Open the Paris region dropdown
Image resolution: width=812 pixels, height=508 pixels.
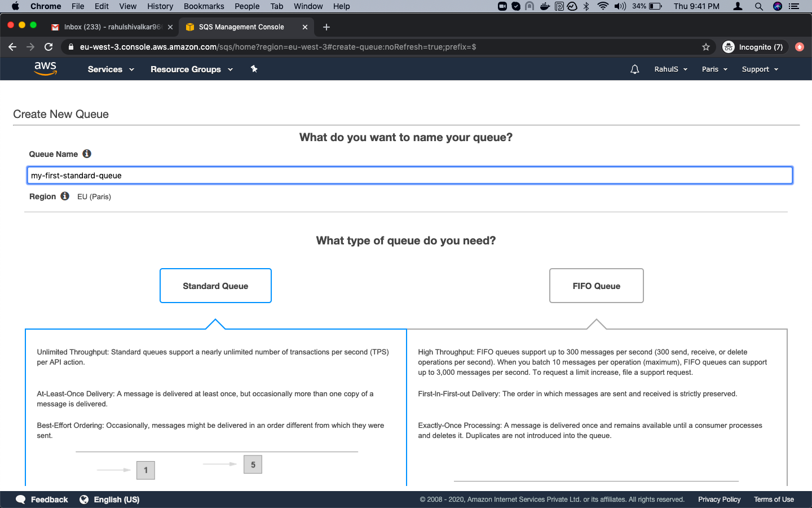point(714,69)
